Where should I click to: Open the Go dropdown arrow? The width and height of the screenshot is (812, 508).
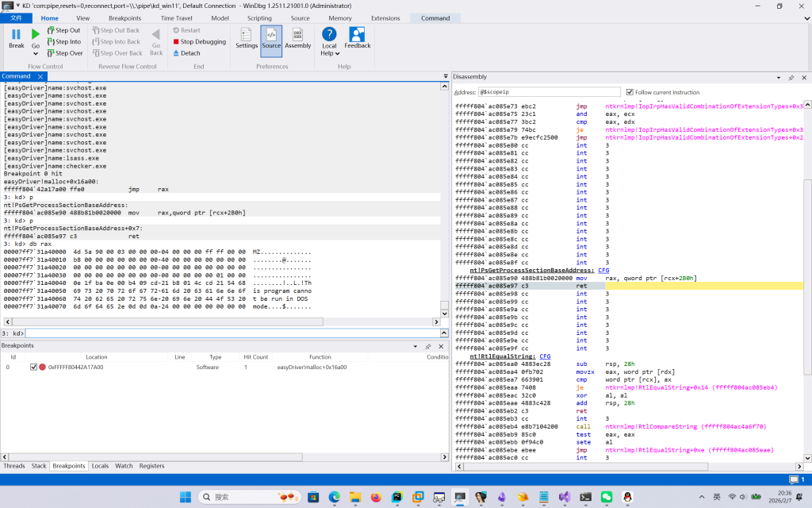(x=36, y=54)
